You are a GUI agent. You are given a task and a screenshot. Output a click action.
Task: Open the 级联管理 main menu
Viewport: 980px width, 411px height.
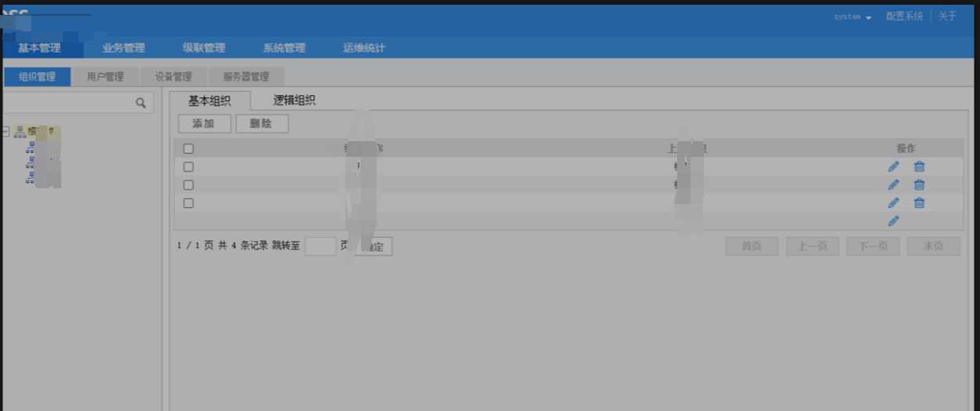204,48
